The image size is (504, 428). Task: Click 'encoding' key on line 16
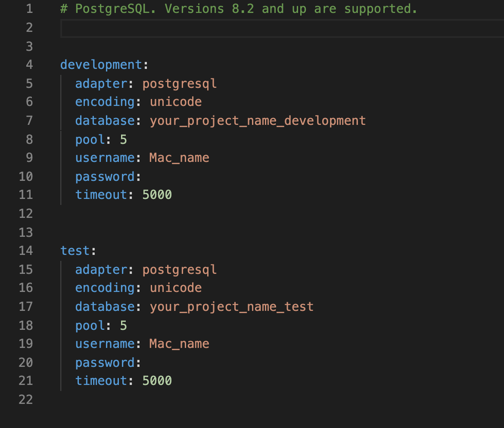(105, 288)
